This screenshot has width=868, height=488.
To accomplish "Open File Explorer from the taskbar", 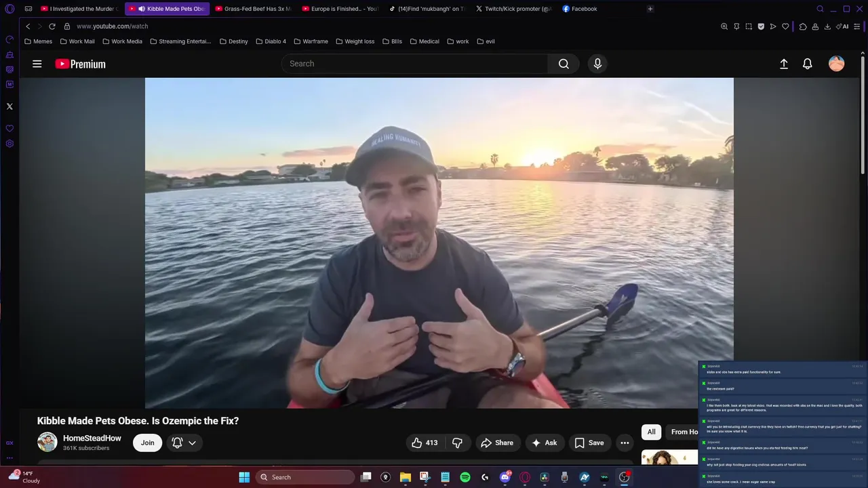I will click(x=406, y=477).
